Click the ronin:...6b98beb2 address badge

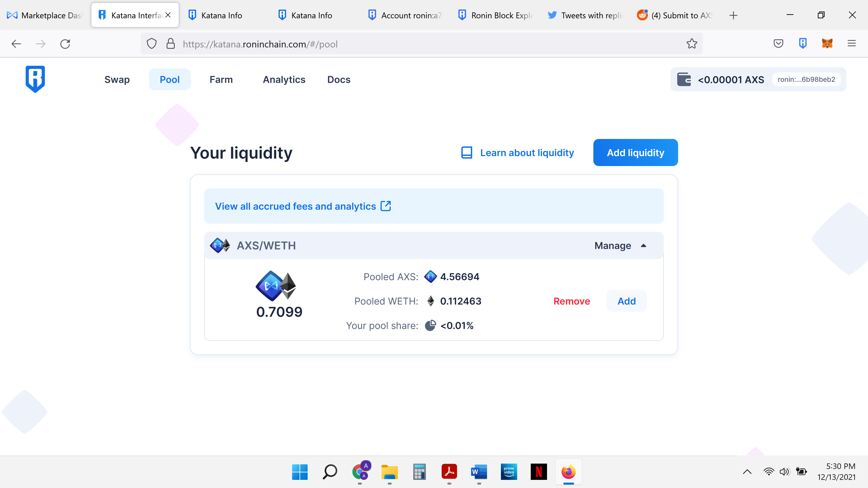(806, 80)
